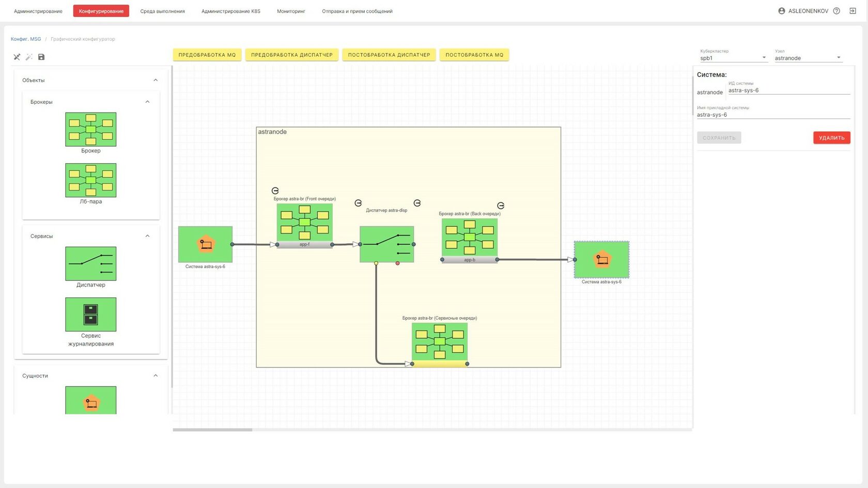Click the СОХРАНИТЬ button
The height and width of the screenshot is (488, 868).
point(719,138)
